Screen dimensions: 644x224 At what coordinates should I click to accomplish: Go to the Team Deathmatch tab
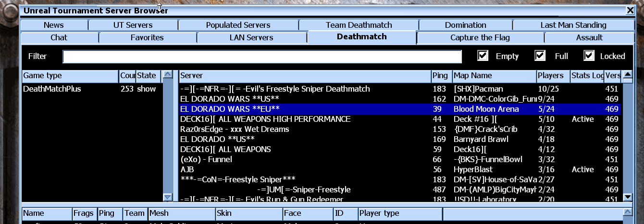tap(359, 25)
